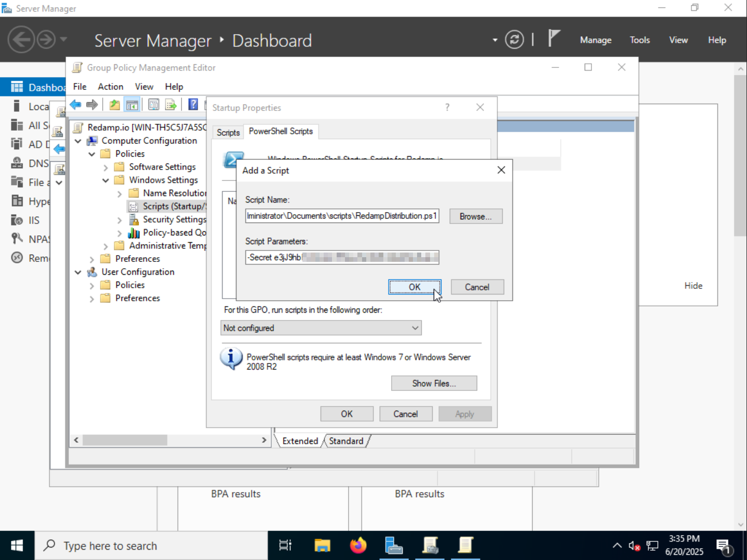Image resolution: width=747 pixels, height=560 pixels.
Task: Click the Startup Properties help question mark
Action: (x=447, y=107)
